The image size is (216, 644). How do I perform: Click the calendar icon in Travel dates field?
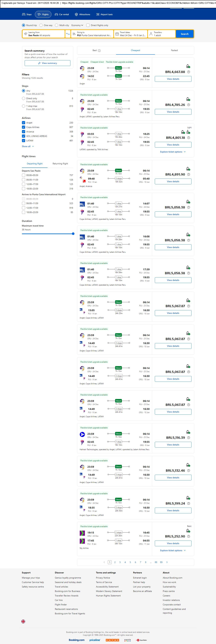pyautogui.click(x=117, y=34)
